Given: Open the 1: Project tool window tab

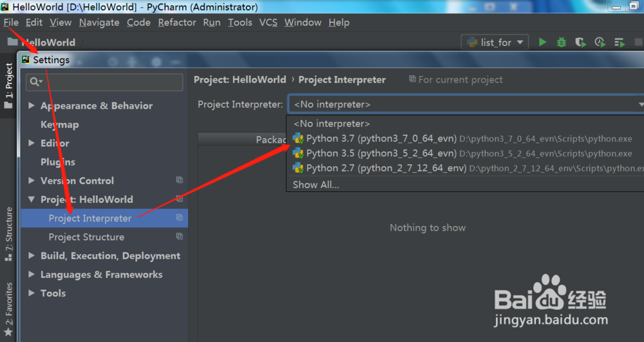Looking at the screenshot, I should click(8, 86).
